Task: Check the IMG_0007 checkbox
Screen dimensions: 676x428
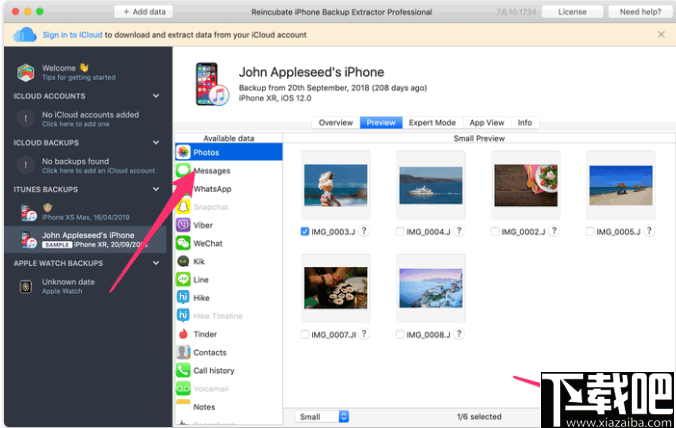Action: tap(305, 334)
